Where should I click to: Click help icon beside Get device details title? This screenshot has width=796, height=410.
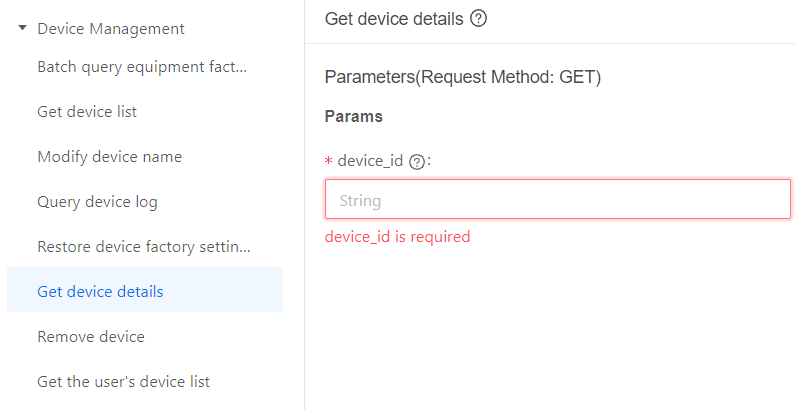(478, 19)
